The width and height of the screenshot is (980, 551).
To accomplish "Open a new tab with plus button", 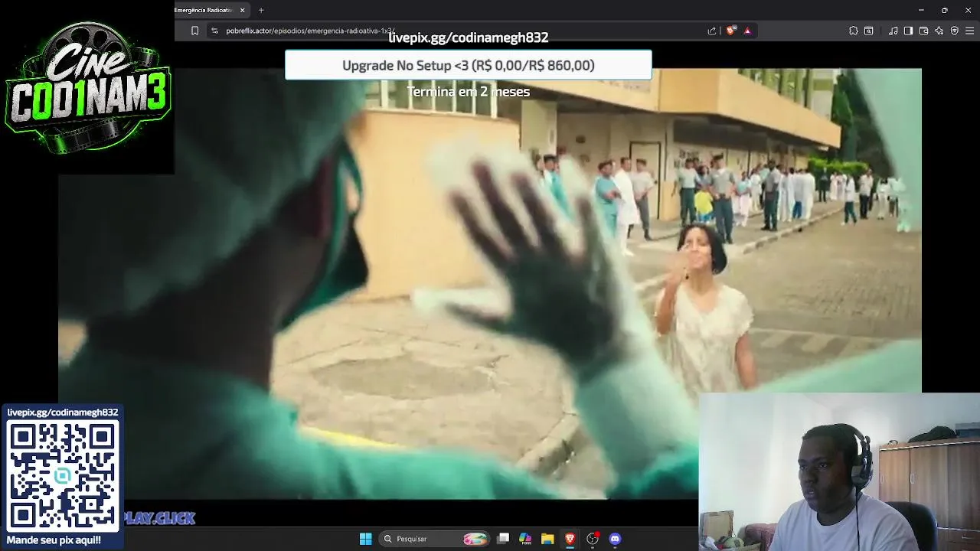I will pyautogui.click(x=261, y=10).
